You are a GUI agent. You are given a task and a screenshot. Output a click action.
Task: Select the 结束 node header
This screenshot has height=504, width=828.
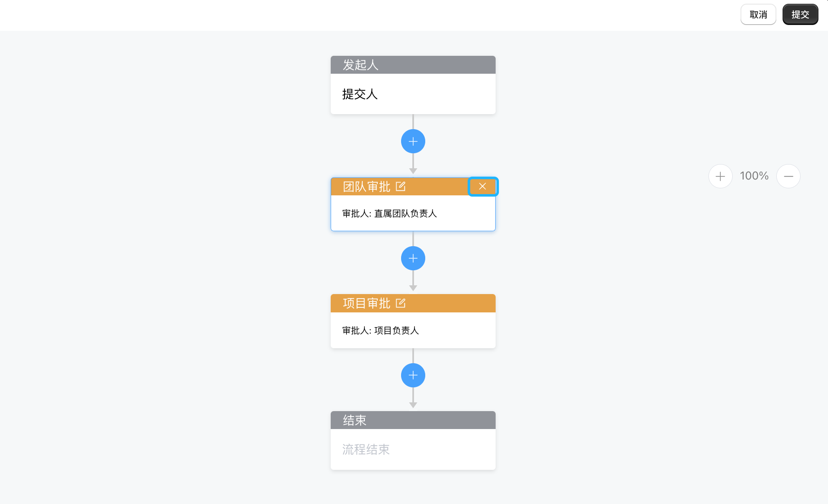click(413, 420)
